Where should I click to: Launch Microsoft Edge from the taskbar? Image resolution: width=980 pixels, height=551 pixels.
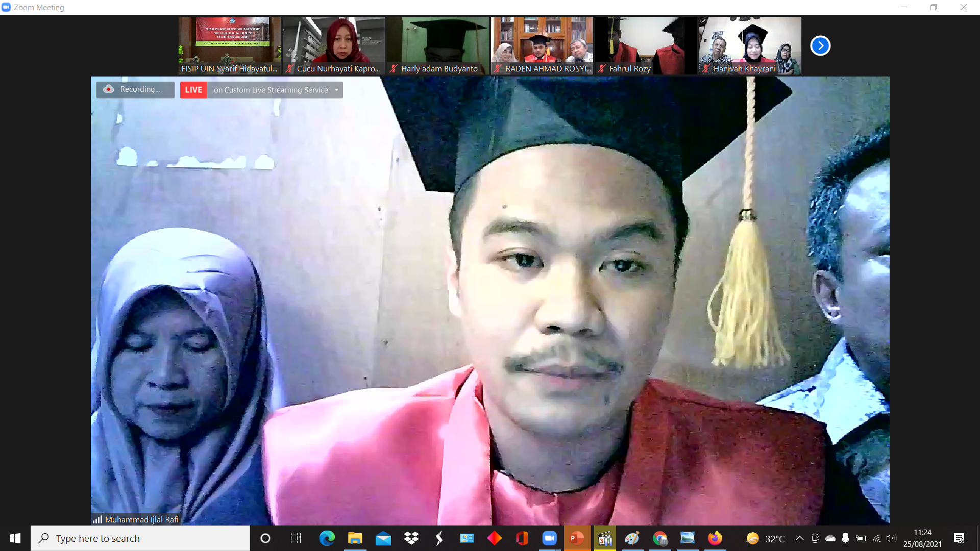click(327, 538)
